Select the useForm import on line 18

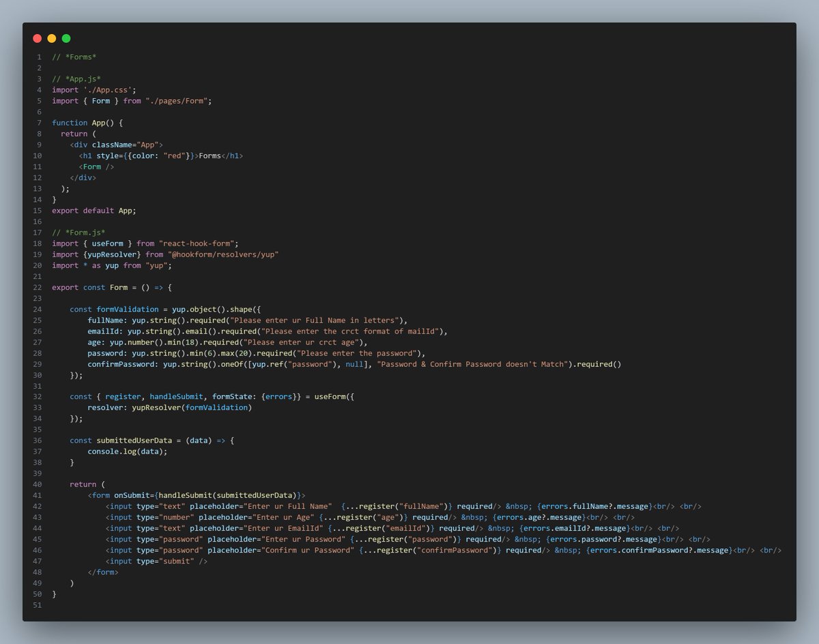[x=107, y=243]
